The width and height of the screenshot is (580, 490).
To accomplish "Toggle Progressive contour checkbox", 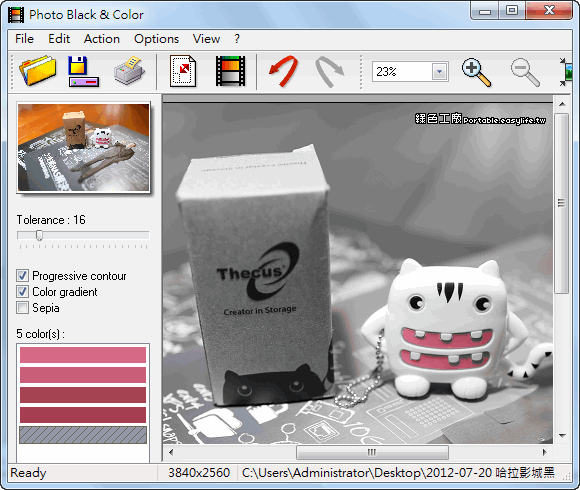I will pos(22,276).
